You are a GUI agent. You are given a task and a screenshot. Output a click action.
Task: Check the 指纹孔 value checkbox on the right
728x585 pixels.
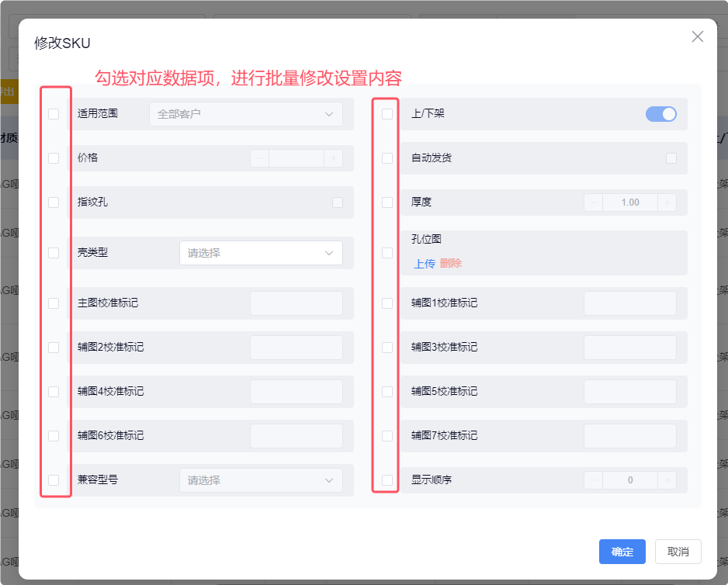[338, 202]
